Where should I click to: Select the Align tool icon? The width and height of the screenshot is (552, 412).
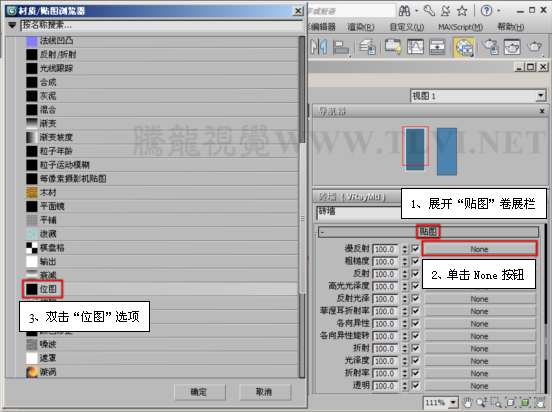340,47
